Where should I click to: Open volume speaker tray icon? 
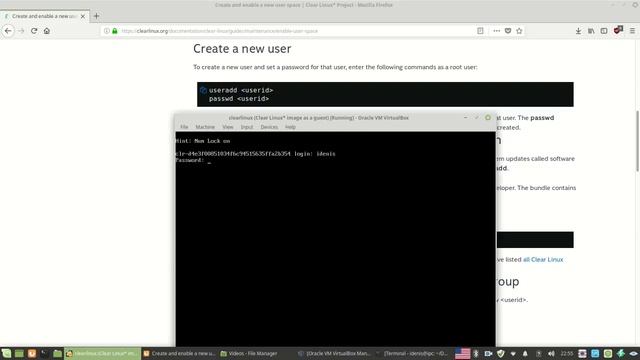[551, 353]
